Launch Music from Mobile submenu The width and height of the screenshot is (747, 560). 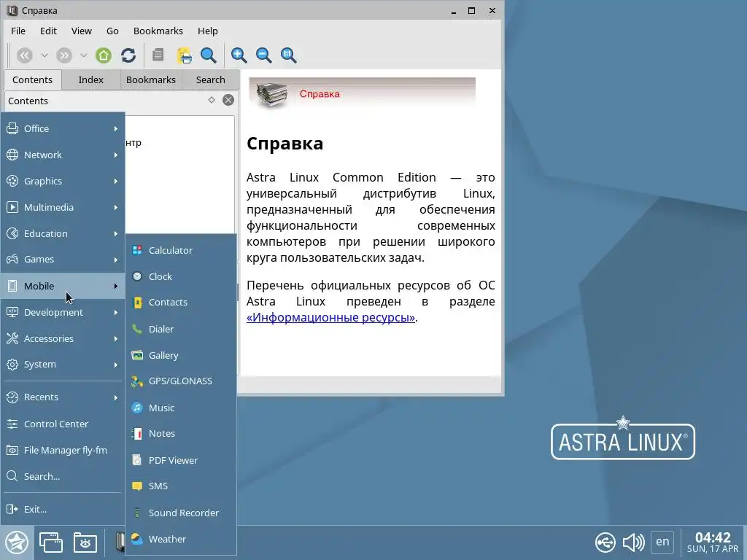coord(181,408)
